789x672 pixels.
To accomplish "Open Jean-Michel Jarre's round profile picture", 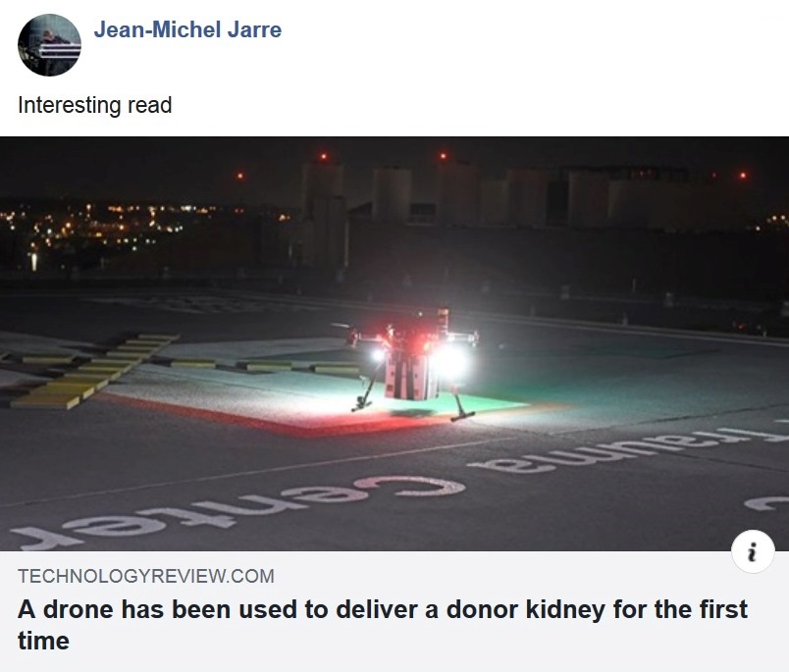I will pyautogui.click(x=49, y=45).
